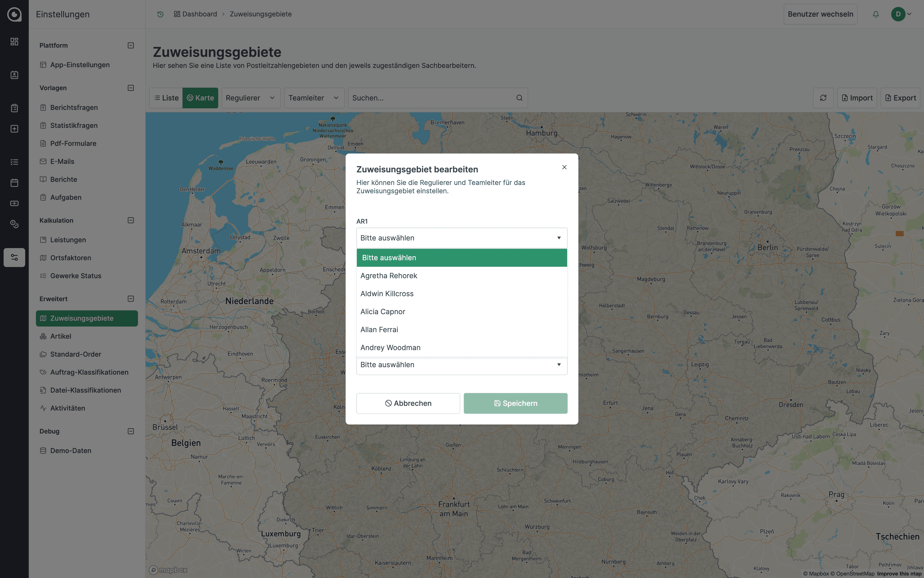Open Ortsfaktoren in sidebar
Screen dimensions: 924x578
pos(87,258)
